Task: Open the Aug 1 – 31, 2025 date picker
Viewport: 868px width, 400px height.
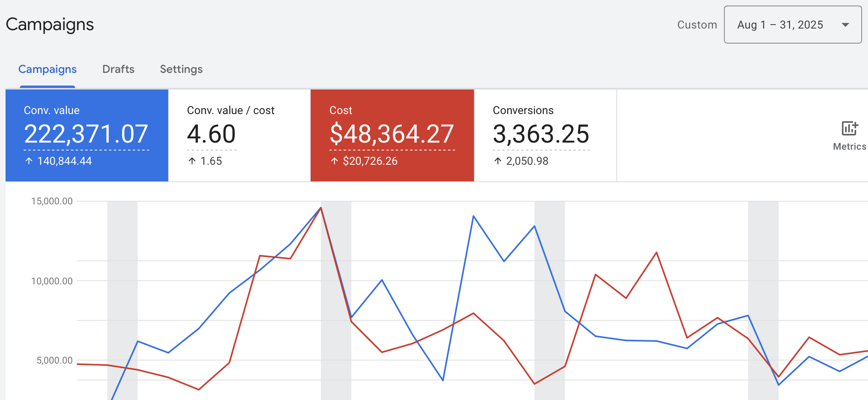Action: pos(780,25)
